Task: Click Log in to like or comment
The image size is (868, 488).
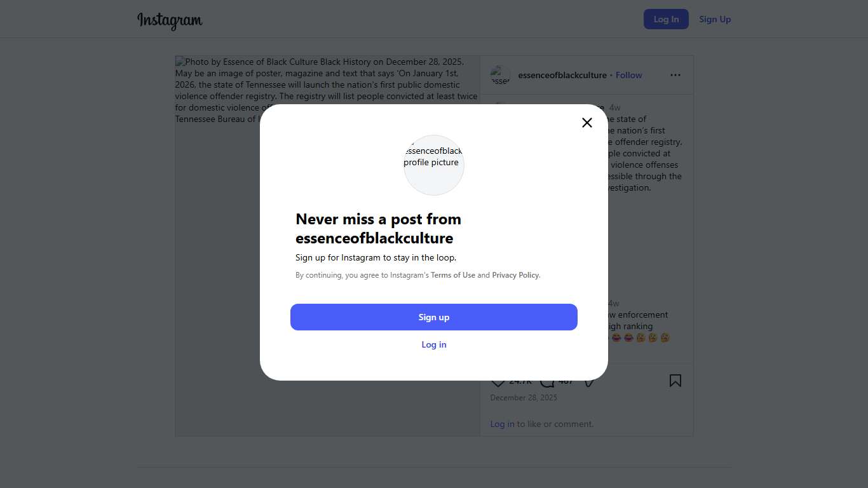Action: click(x=502, y=424)
